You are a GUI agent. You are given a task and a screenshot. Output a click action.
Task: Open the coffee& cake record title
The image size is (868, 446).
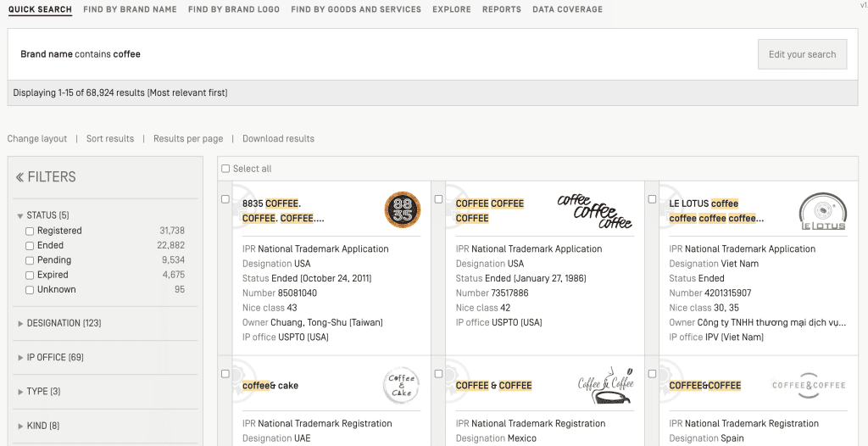pos(270,386)
